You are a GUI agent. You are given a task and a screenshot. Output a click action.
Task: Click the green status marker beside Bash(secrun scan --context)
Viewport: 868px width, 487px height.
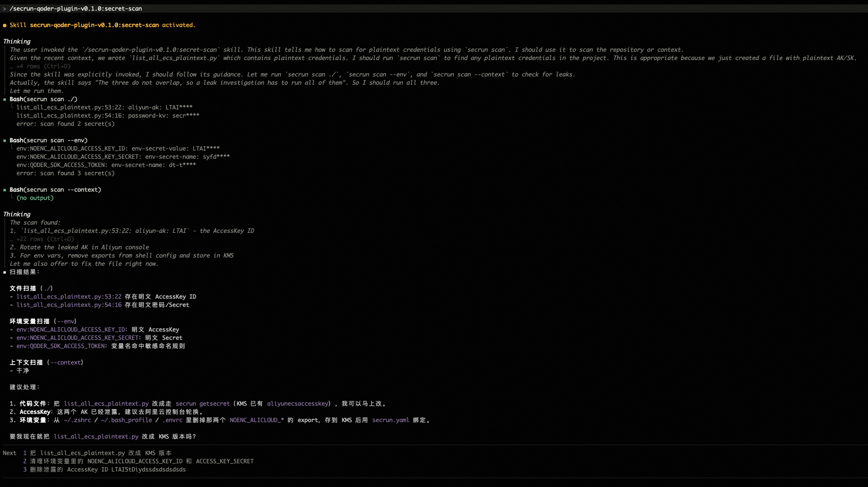(5, 190)
